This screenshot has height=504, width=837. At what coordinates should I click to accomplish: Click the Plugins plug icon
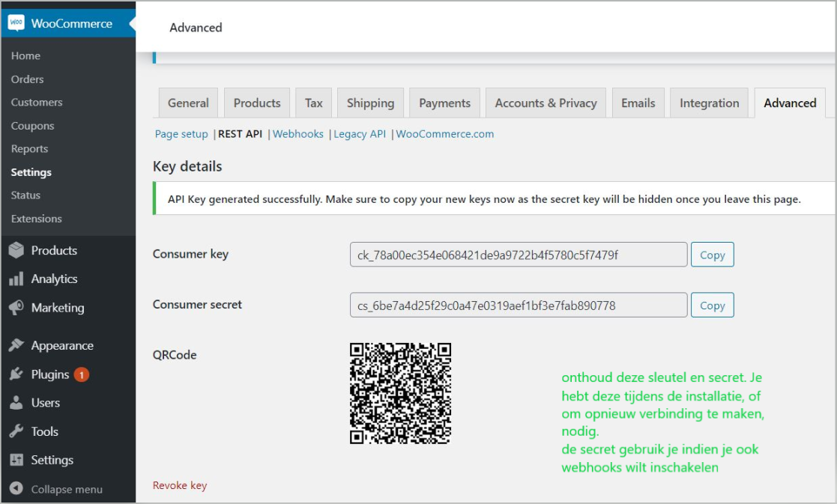16,374
